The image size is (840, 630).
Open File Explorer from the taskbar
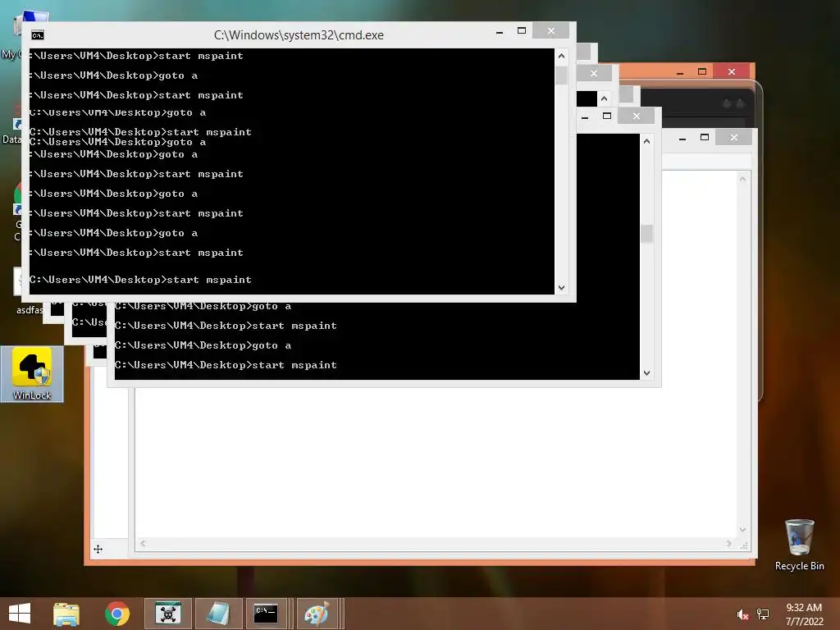[66, 614]
